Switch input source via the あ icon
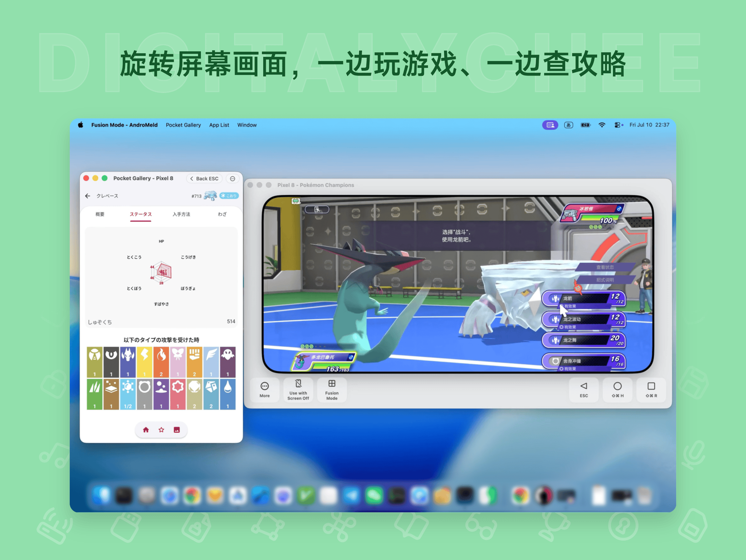Screen dimensions: 746x560 [x=569, y=125]
